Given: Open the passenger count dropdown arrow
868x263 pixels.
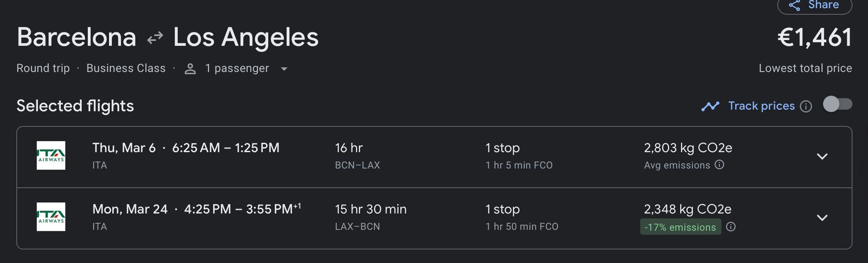Looking at the screenshot, I should click(x=284, y=69).
